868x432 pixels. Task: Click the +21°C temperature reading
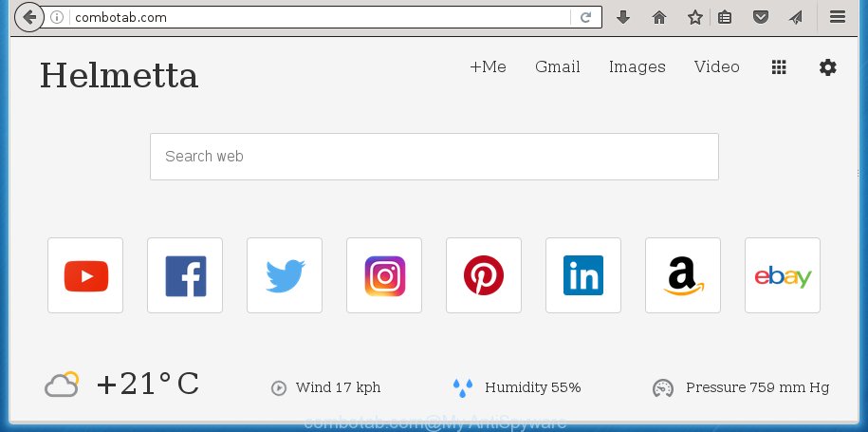coord(148,384)
